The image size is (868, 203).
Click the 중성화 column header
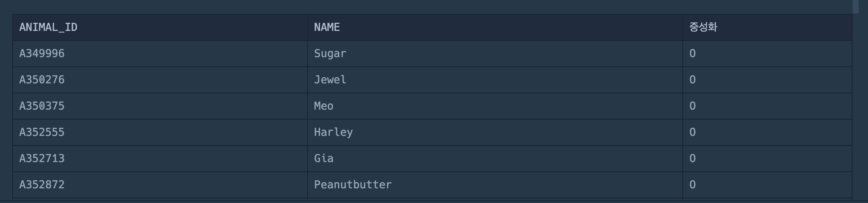point(767,27)
